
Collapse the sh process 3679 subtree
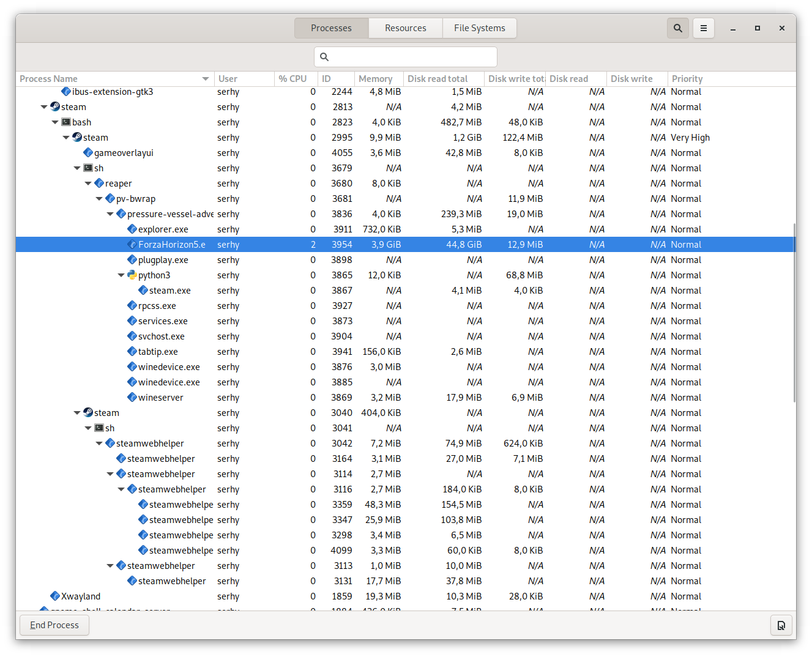(x=77, y=168)
